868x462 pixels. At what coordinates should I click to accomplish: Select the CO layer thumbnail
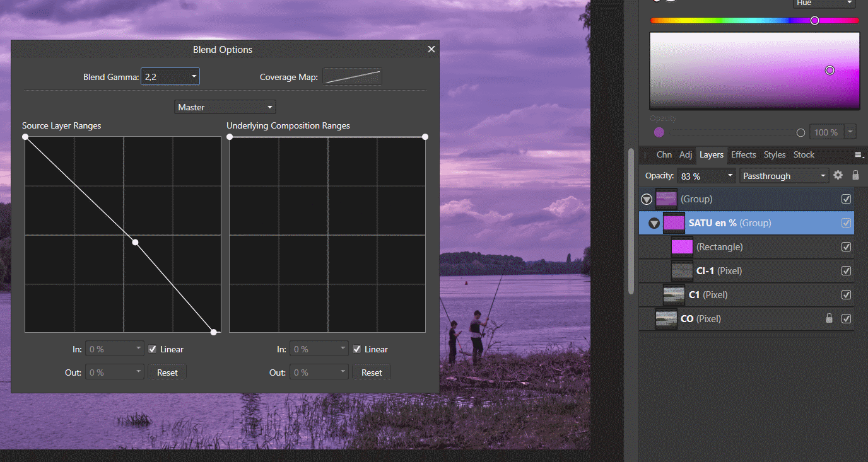pyautogui.click(x=667, y=319)
